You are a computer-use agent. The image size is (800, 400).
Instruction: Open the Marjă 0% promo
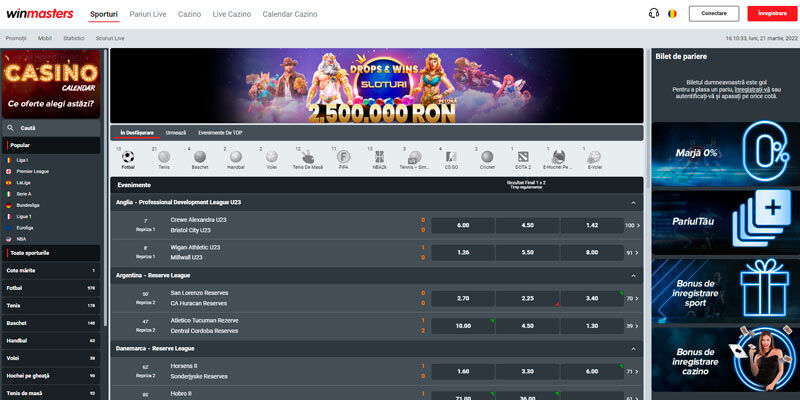pyautogui.click(x=726, y=154)
